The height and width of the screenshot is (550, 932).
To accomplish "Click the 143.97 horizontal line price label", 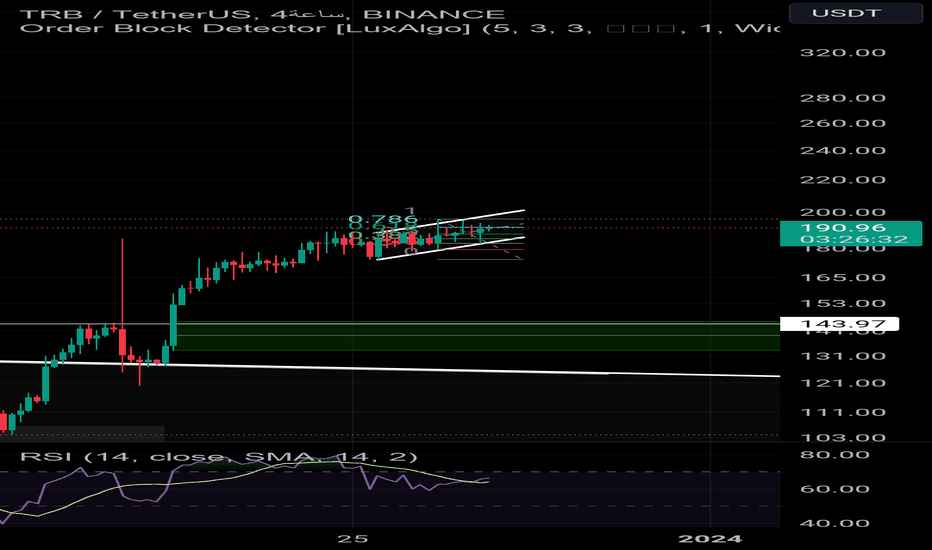I will point(839,324).
